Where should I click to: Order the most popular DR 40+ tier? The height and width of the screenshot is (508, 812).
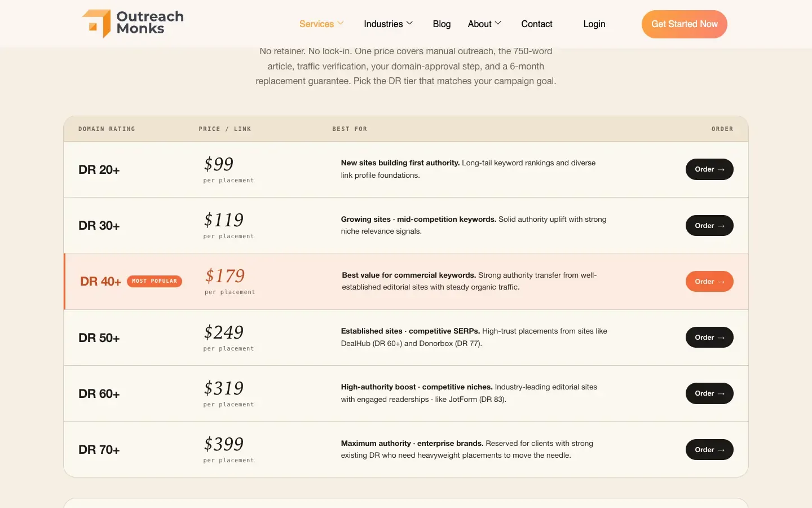click(709, 282)
